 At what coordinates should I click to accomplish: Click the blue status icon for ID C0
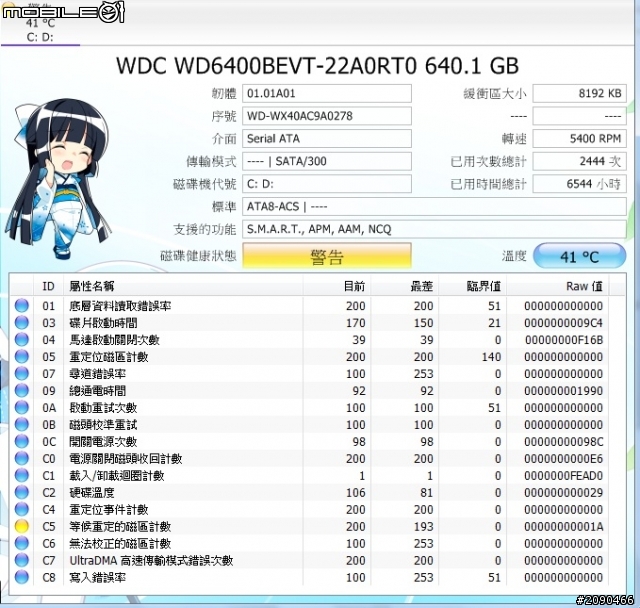(x=22, y=458)
